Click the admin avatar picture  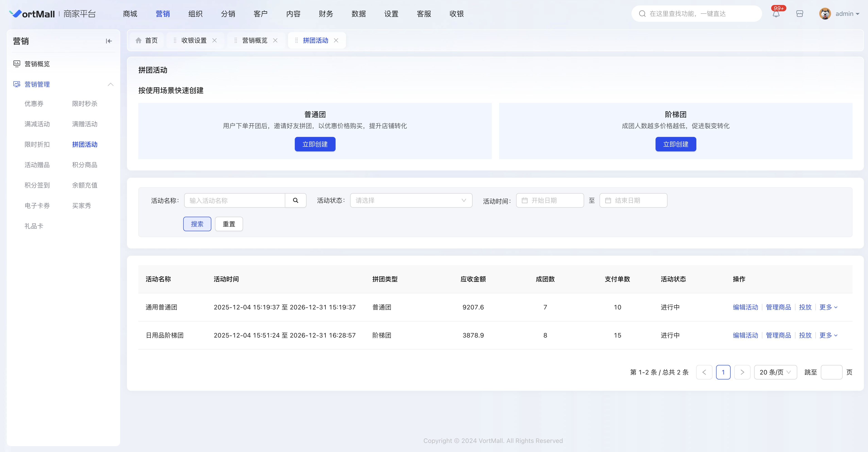point(825,14)
